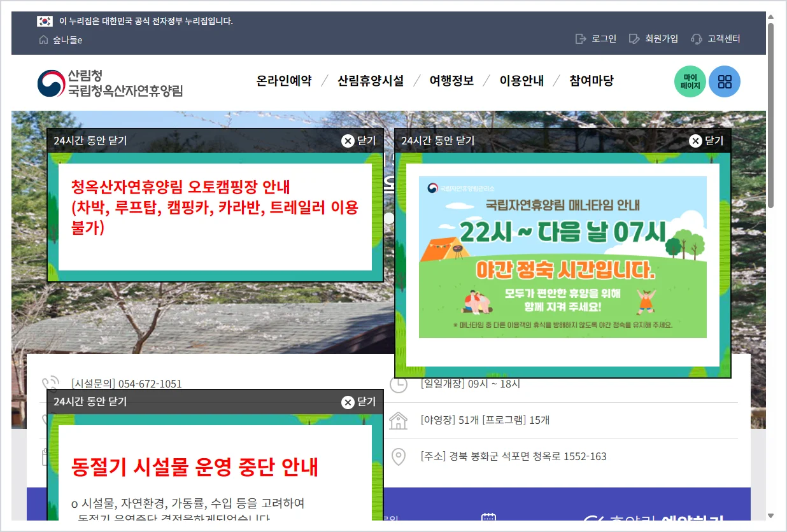The height and width of the screenshot is (532, 787).
Task: Click the clock icon beside 일일개장
Action: [398, 384]
